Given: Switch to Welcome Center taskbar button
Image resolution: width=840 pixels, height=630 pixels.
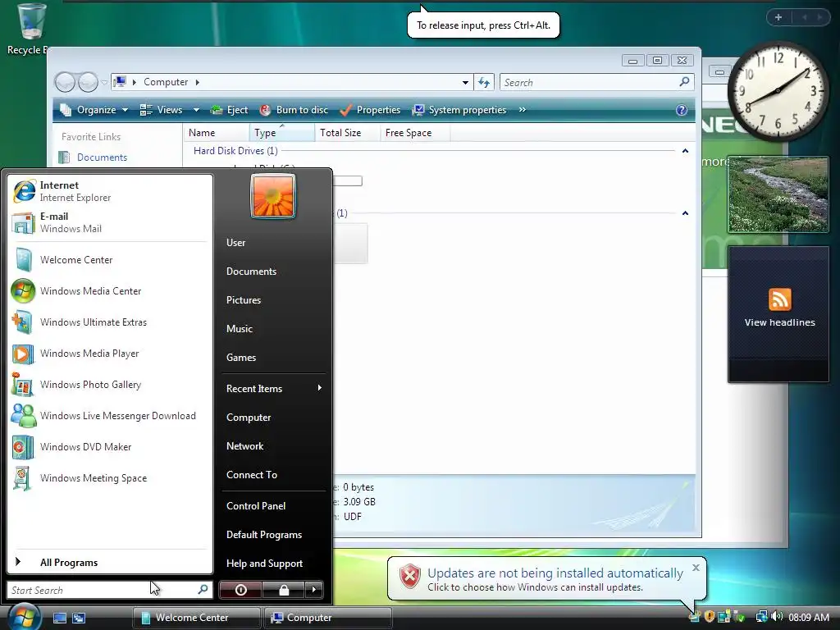Looking at the screenshot, I should tap(196, 618).
